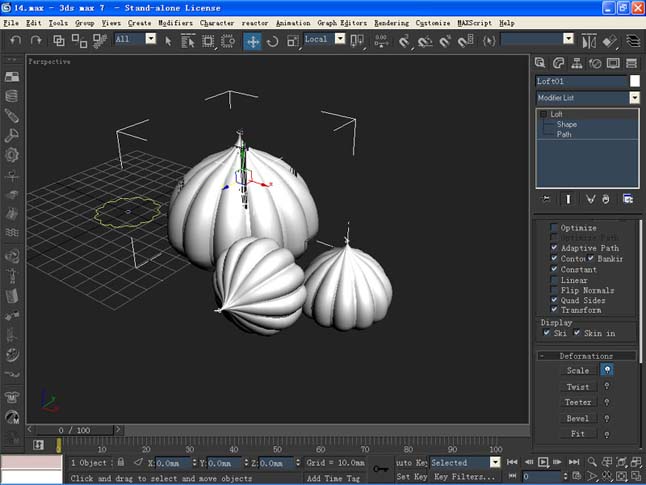This screenshot has height=485, width=646.
Task: Toggle the Scale deformation lightbulb
Action: coord(607,370)
